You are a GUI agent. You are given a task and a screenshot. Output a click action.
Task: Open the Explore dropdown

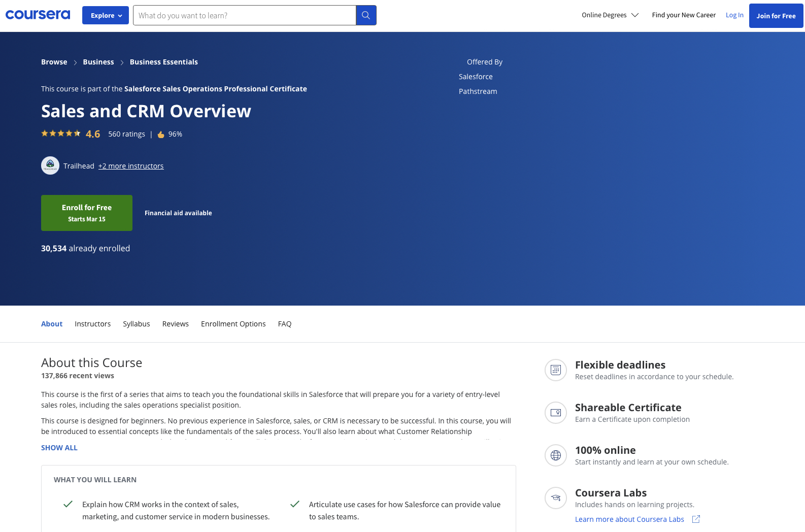click(x=106, y=15)
